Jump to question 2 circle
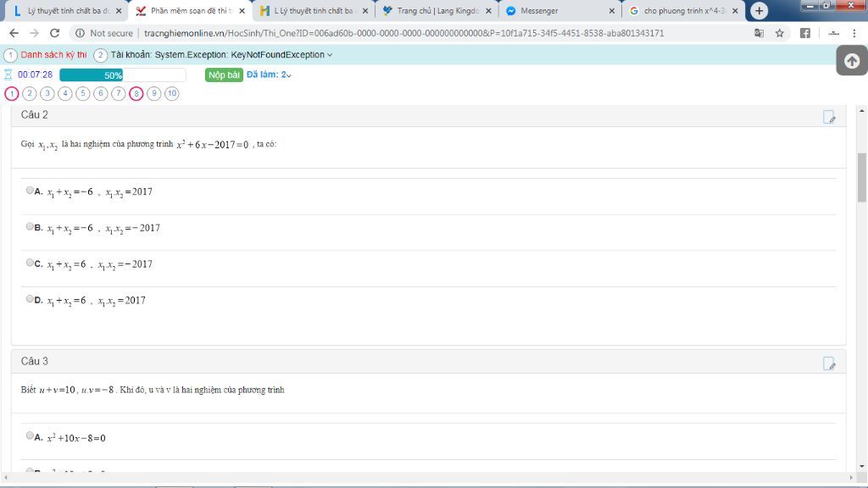The width and height of the screenshot is (868, 488). (x=30, y=93)
